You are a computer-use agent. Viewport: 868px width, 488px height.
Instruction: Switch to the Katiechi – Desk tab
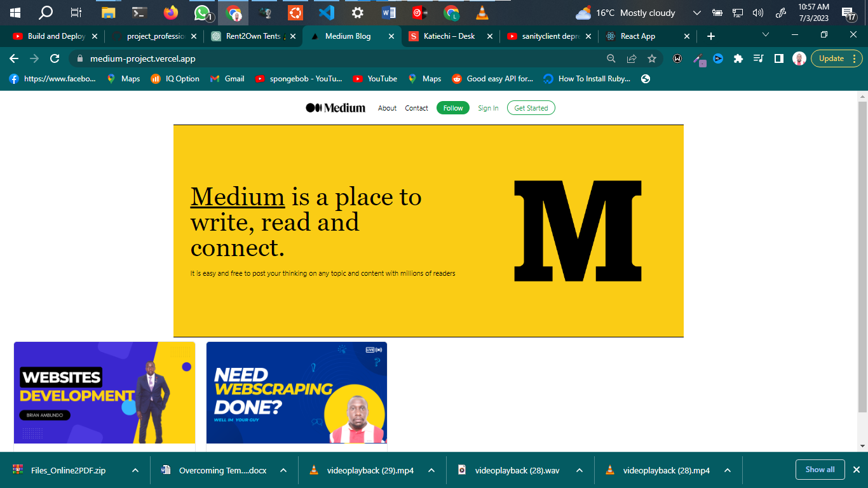click(451, 36)
